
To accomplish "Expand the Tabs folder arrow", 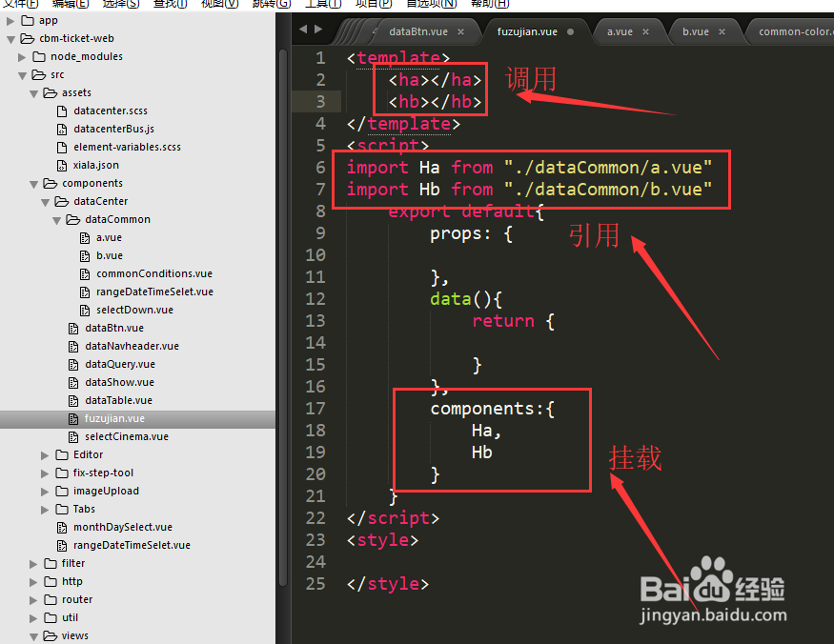I will tap(45, 510).
